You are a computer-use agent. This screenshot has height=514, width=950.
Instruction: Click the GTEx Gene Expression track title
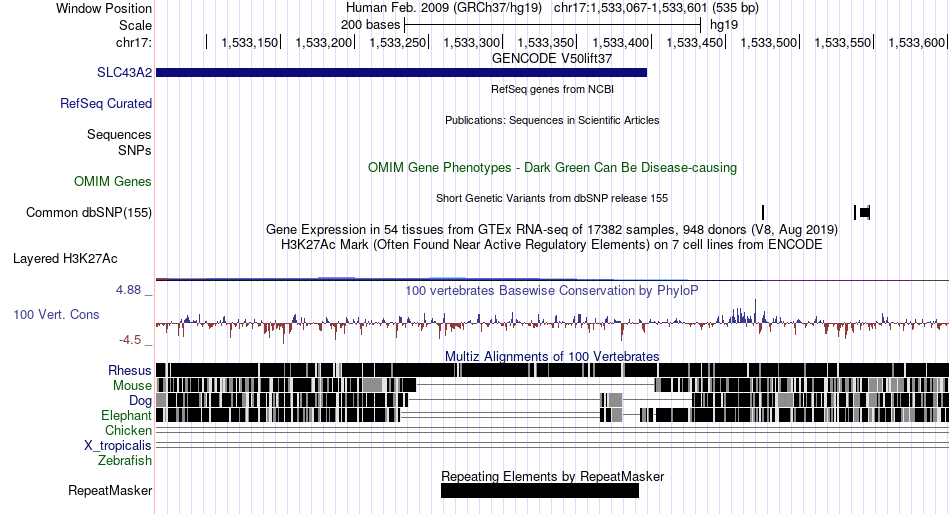(552, 229)
